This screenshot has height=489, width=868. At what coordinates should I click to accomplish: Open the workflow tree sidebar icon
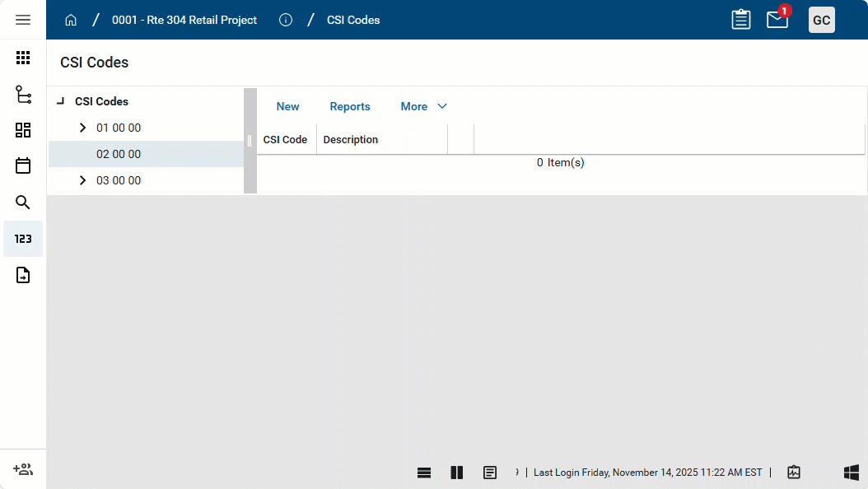pyautogui.click(x=23, y=94)
